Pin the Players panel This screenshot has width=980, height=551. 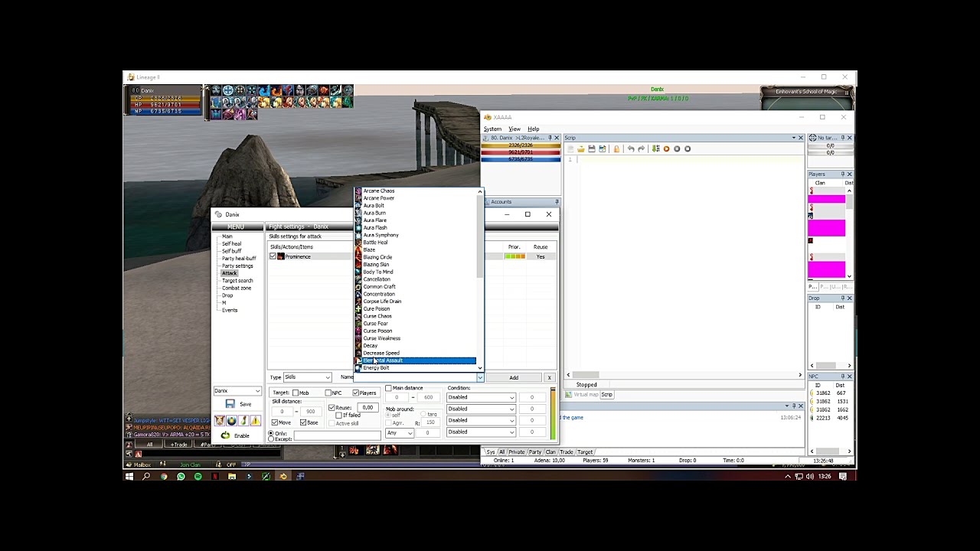(x=842, y=174)
